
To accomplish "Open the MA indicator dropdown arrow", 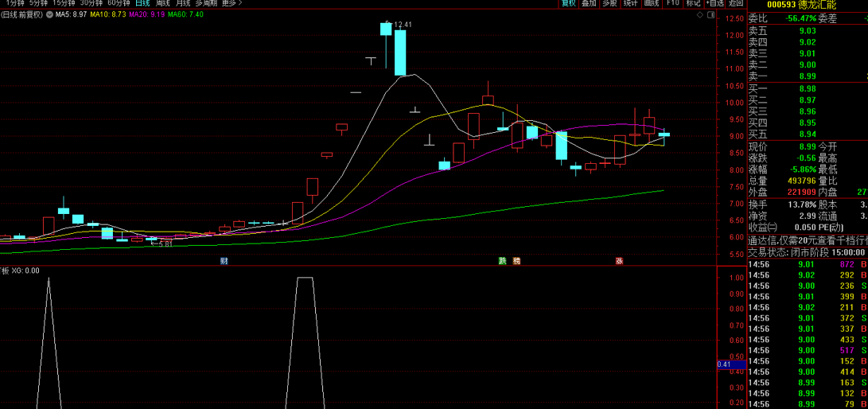I will (50, 15).
